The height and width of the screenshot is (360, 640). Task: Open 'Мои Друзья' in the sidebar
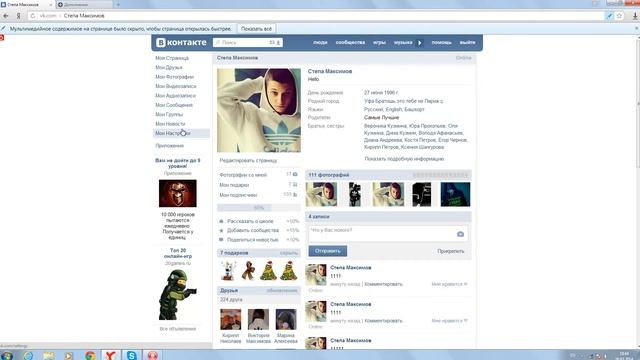tap(169, 67)
